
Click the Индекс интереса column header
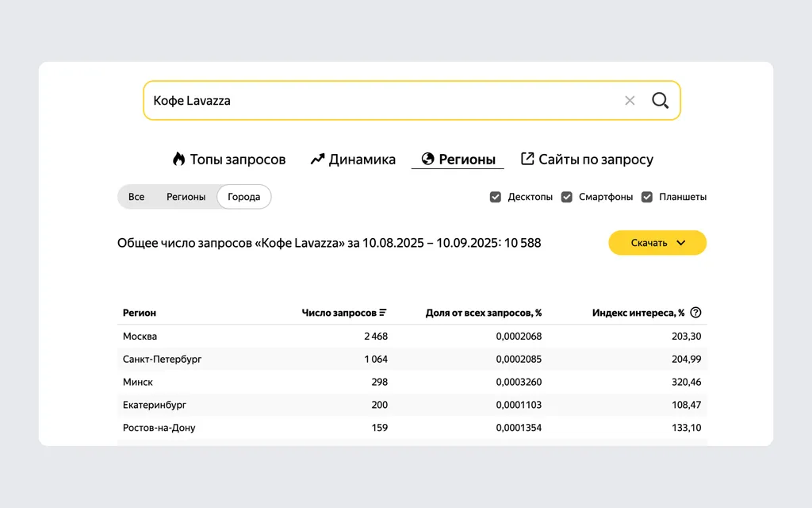coord(638,313)
